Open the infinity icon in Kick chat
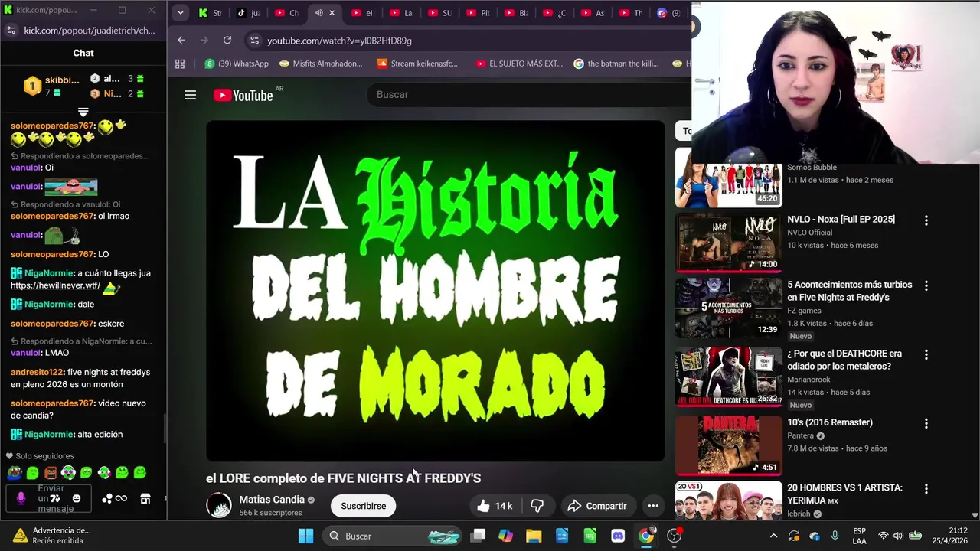The width and height of the screenshot is (980, 551). pos(121,499)
